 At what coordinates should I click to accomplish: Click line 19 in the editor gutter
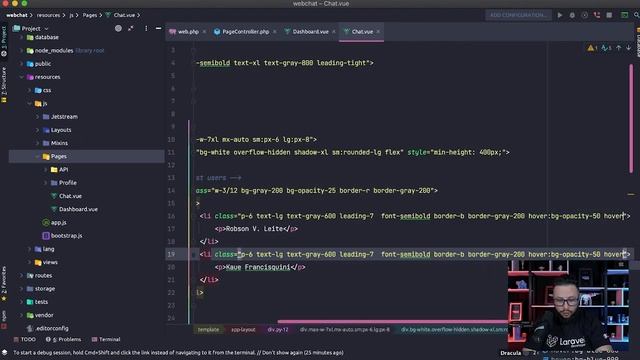click(x=171, y=254)
